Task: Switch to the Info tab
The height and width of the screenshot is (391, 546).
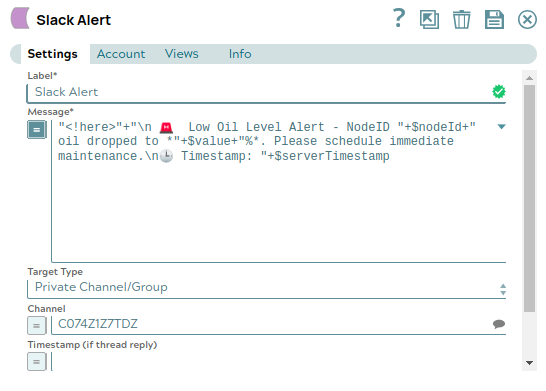Action: pos(240,54)
